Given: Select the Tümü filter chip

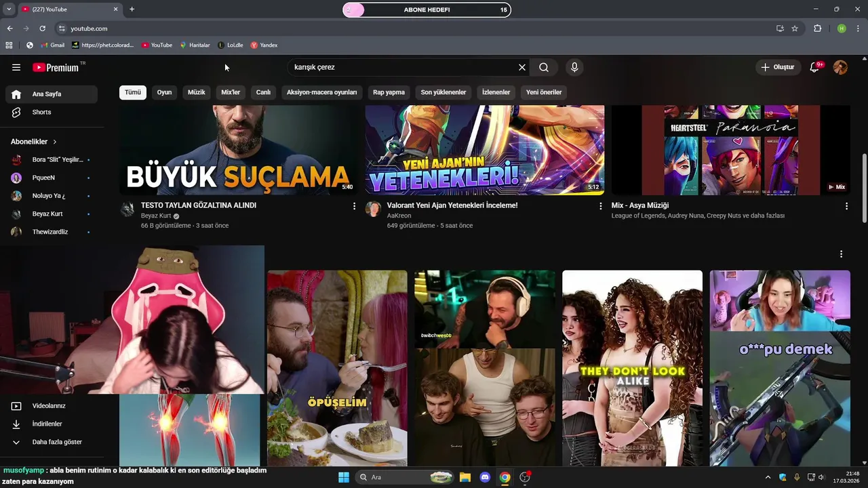Looking at the screenshot, I should (133, 92).
